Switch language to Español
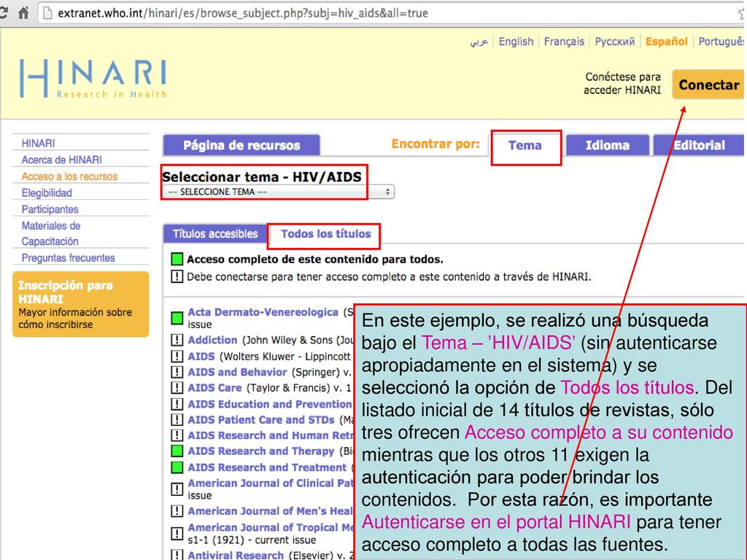 point(667,42)
